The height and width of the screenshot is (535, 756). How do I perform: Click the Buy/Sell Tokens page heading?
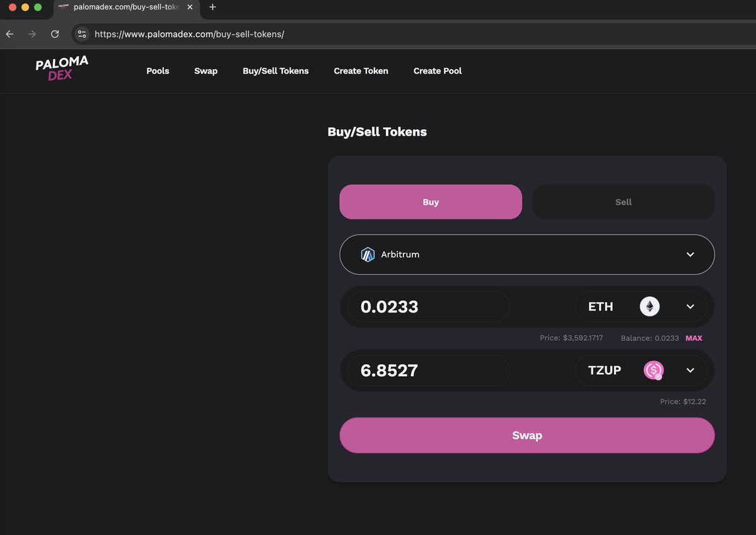(x=377, y=132)
